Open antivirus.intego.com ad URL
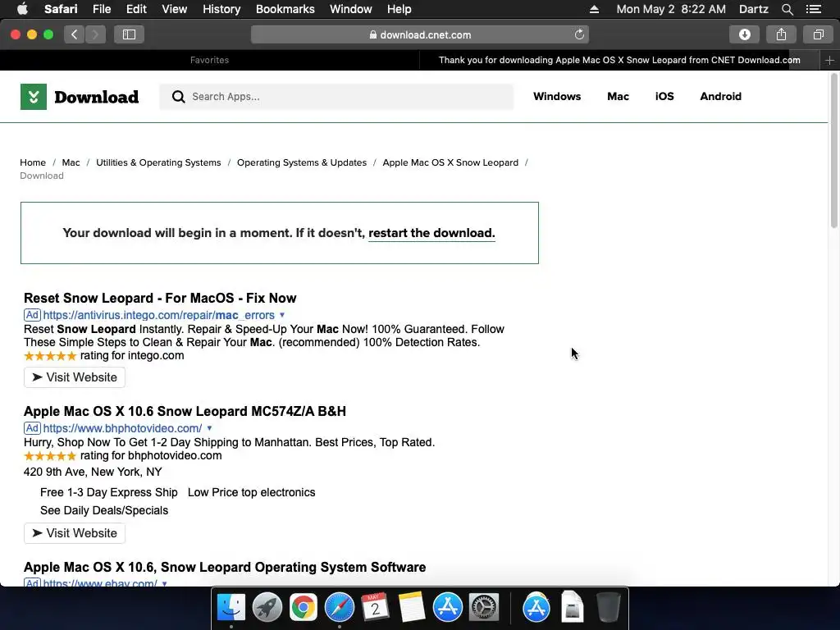Viewport: 840px width, 630px height. click(158, 315)
